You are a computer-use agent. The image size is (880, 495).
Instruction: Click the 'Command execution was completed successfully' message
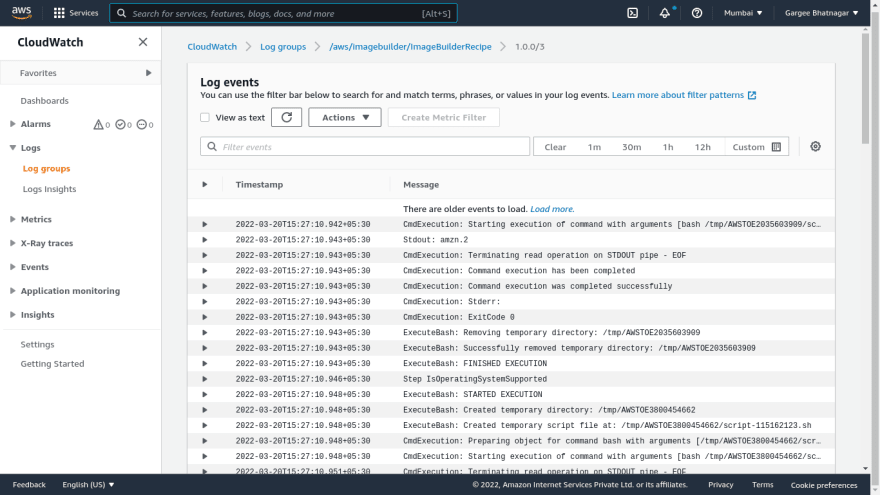pos(537,286)
